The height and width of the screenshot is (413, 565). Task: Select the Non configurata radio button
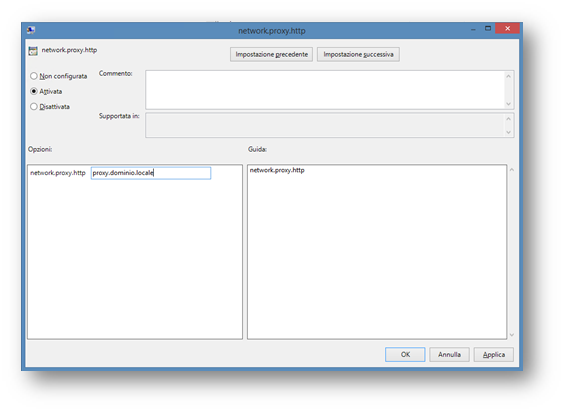pyautogui.click(x=34, y=76)
